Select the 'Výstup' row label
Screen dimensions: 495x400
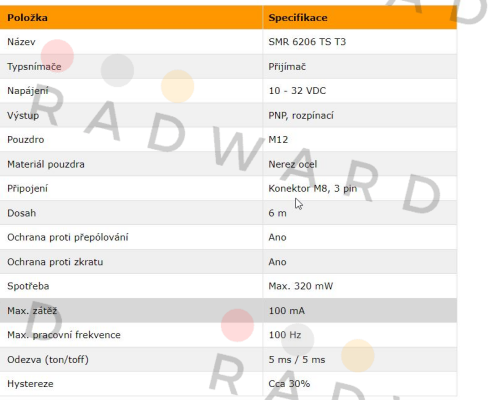click(23, 116)
